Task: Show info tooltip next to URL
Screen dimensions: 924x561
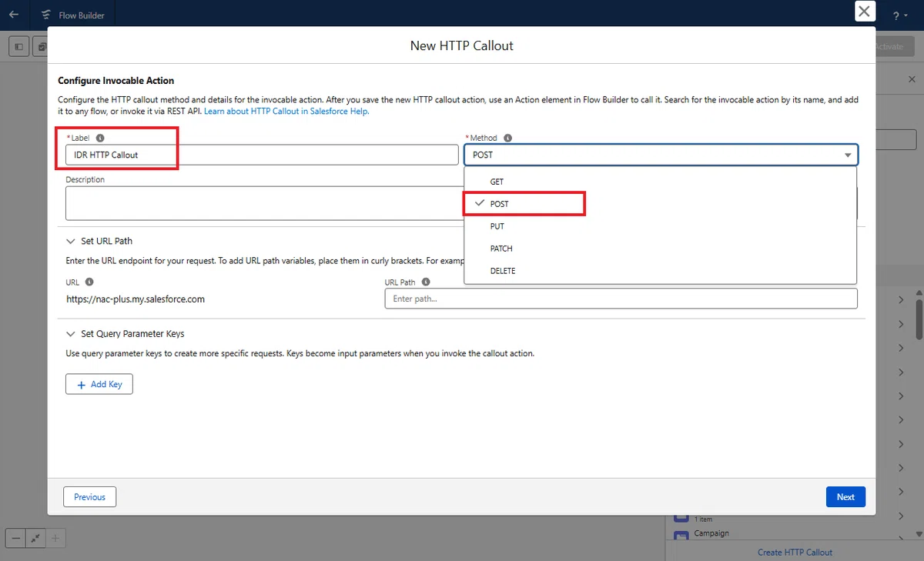Action: click(89, 282)
